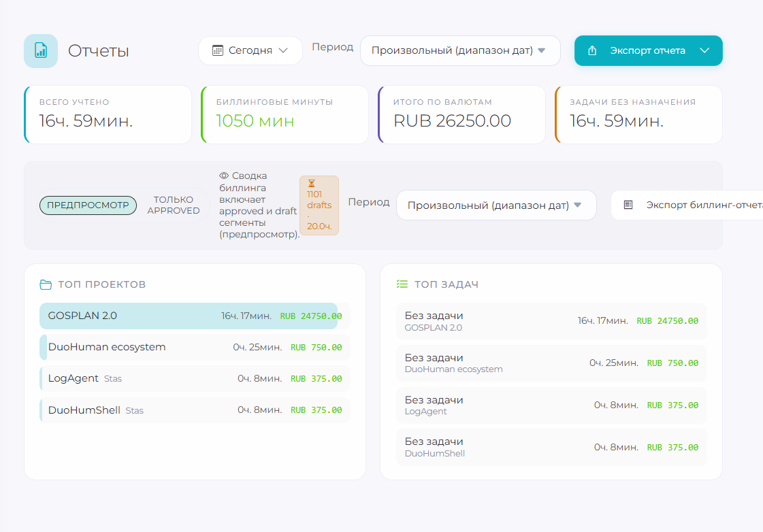The height and width of the screenshot is (532, 763).
Task: Click the 1101 drafts badge
Action: tap(319, 205)
